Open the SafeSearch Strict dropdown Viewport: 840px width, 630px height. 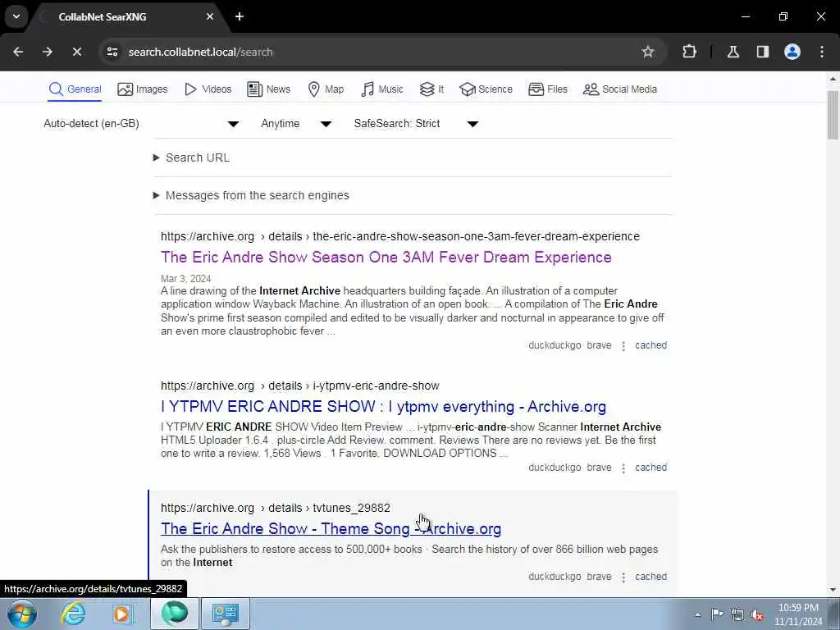pyautogui.click(x=416, y=124)
